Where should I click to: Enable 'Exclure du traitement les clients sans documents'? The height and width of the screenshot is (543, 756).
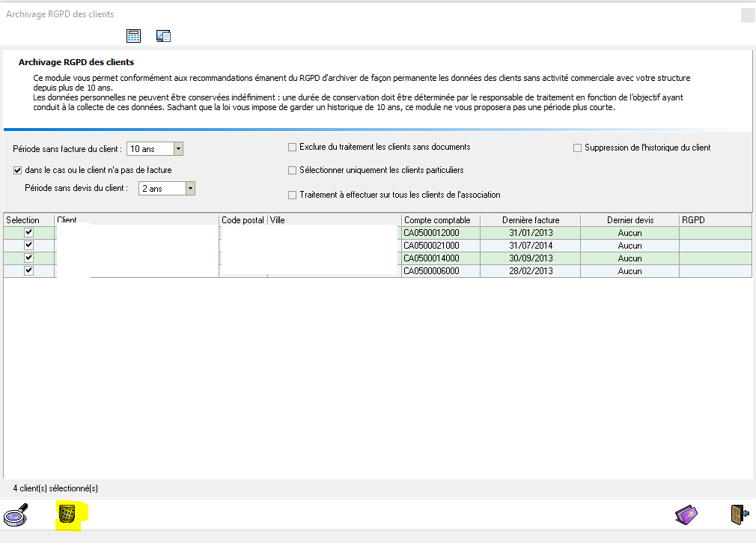pos(293,148)
